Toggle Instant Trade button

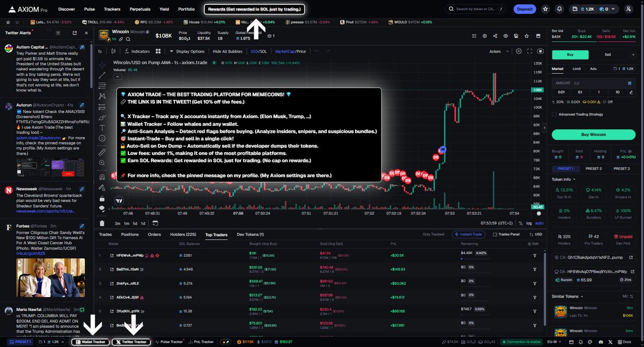click(469, 234)
